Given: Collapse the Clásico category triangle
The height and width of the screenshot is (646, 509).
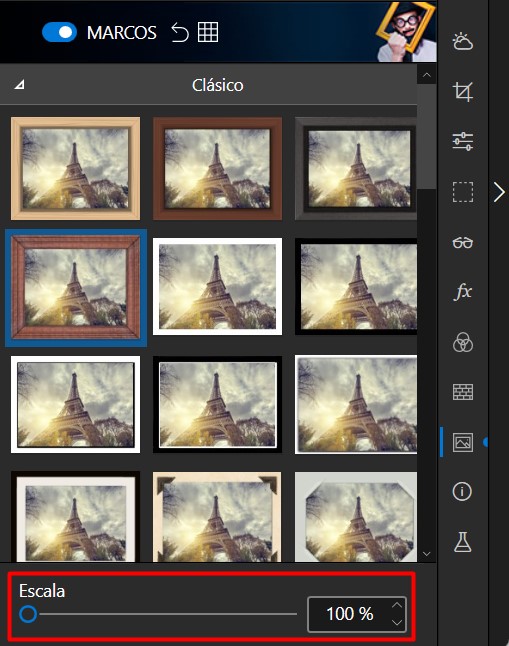Looking at the screenshot, I should coord(19,85).
